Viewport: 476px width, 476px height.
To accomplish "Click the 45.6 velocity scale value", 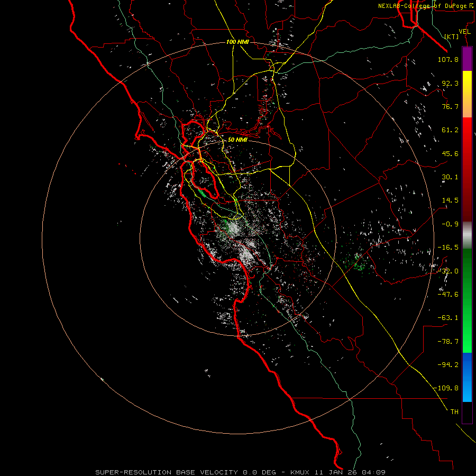I will [450, 153].
